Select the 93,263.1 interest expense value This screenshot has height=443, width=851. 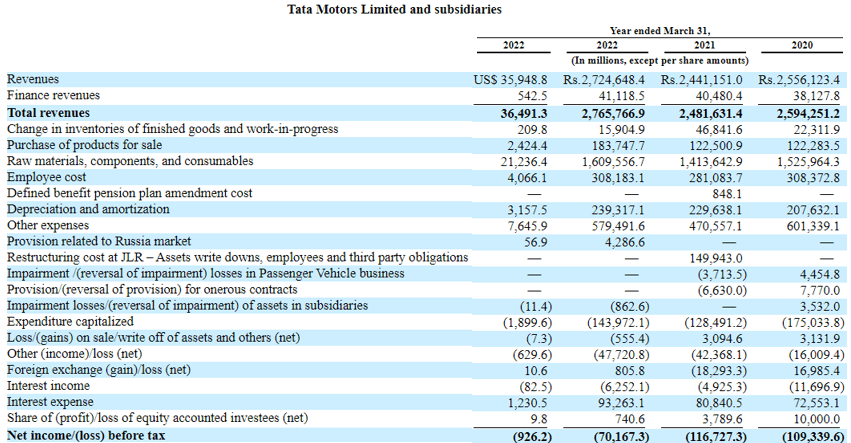pos(620,403)
